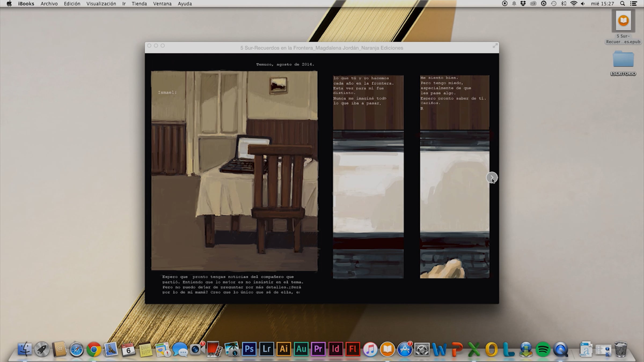The image size is (644, 362).
Task: Expand the Dropbox menu bar item
Action: pos(523,4)
